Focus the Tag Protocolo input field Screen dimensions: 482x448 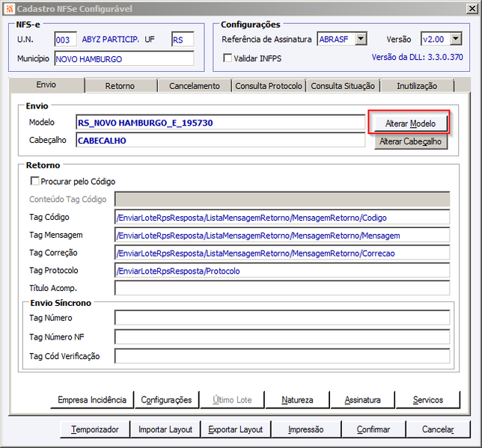tap(282, 271)
